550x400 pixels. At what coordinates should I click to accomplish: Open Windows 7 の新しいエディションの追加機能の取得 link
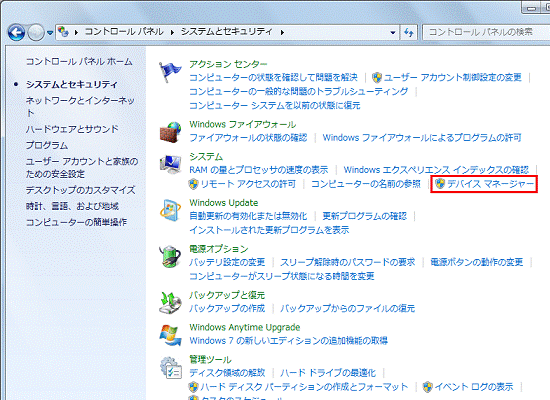click(x=288, y=341)
